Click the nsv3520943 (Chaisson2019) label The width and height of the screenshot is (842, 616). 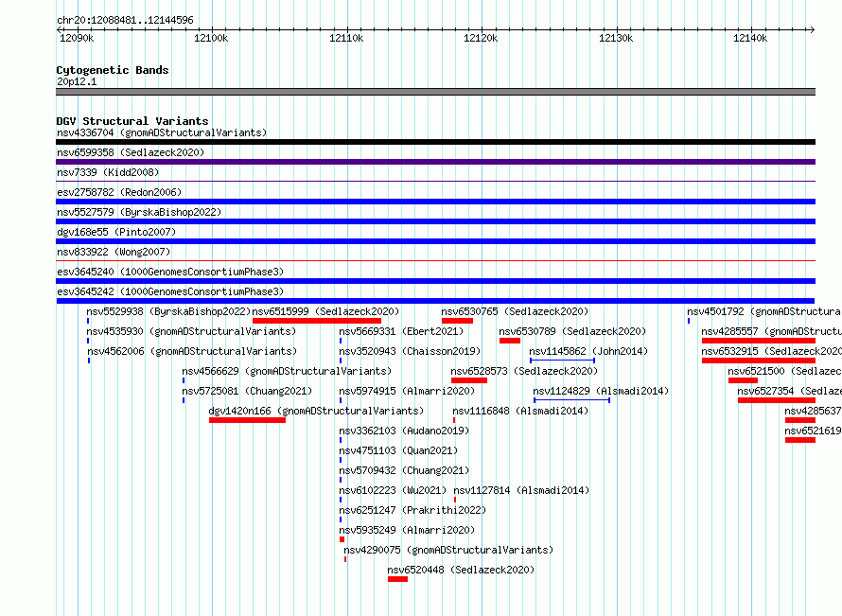click(410, 351)
